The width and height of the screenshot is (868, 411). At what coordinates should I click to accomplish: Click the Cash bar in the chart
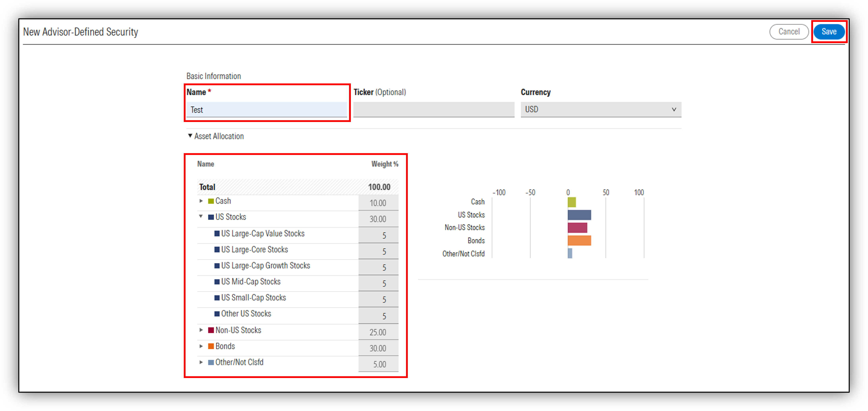[572, 202]
